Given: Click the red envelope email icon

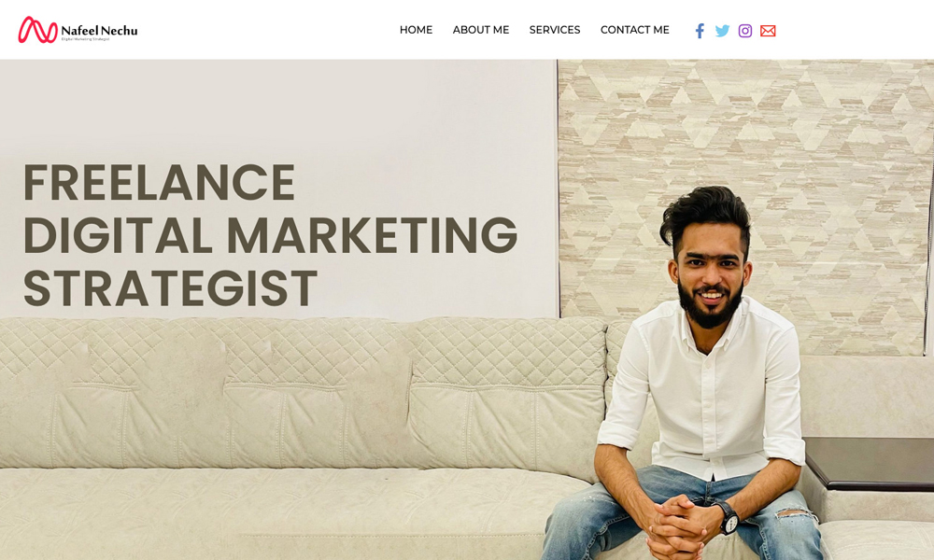Looking at the screenshot, I should tap(768, 31).
